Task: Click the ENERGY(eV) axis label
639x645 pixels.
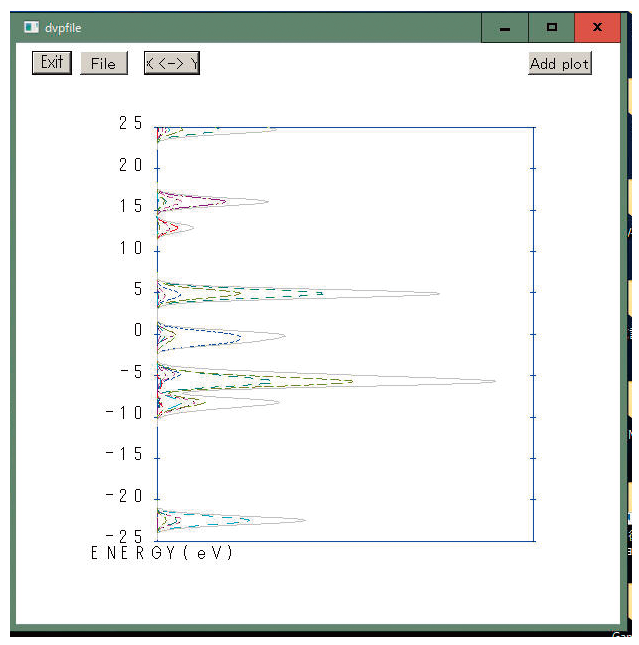Action: (x=161, y=553)
